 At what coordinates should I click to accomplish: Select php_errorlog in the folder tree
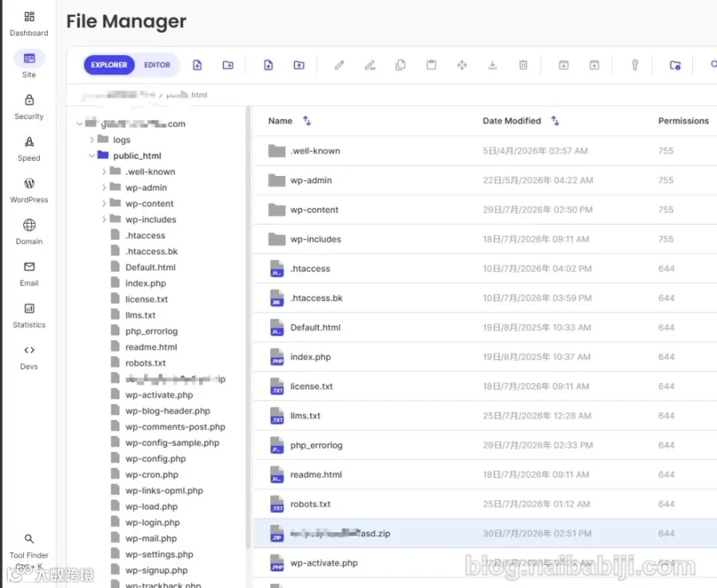click(151, 331)
